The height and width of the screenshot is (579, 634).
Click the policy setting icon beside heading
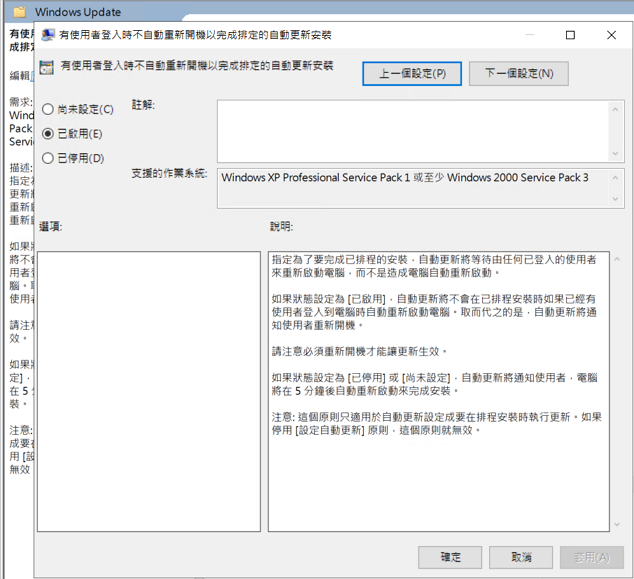click(46, 67)
